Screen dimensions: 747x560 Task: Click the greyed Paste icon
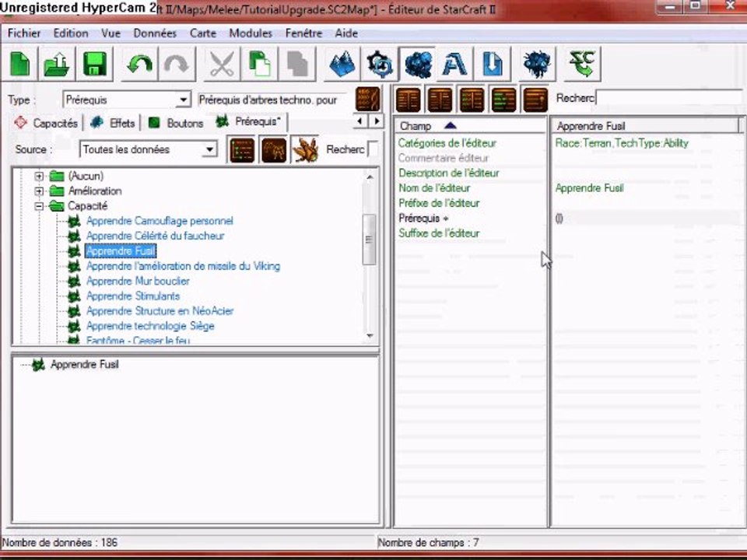297,65
